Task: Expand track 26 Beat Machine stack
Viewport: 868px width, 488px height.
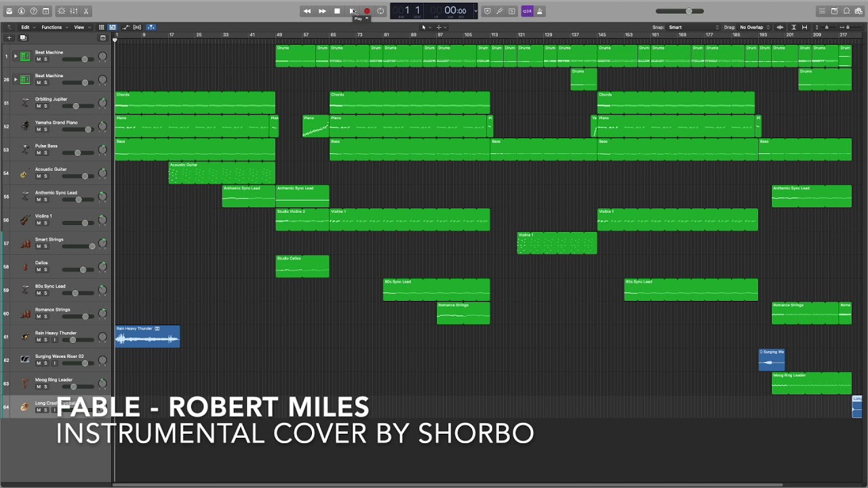Action: click(16, 79)
